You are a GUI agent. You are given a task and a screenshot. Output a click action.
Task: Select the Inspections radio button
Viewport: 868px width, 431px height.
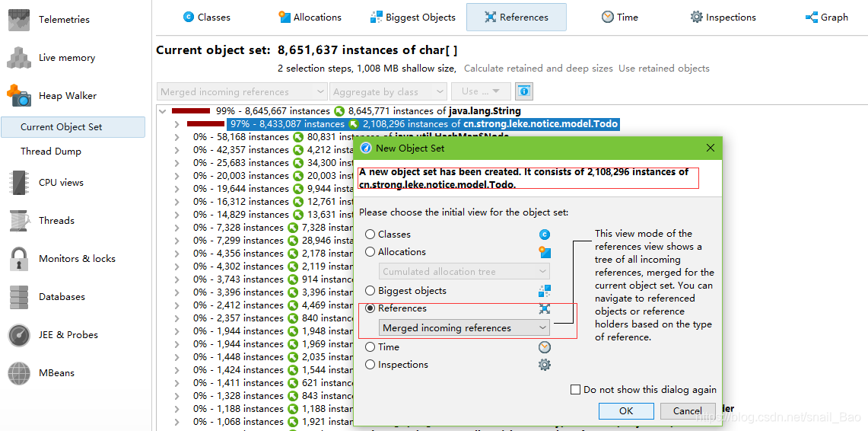(369, 365)
